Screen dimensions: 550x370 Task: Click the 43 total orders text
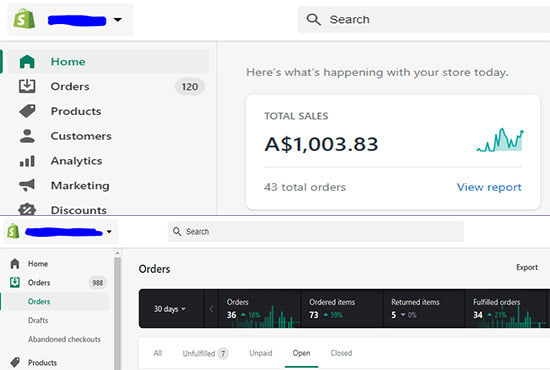click(305, 187)
